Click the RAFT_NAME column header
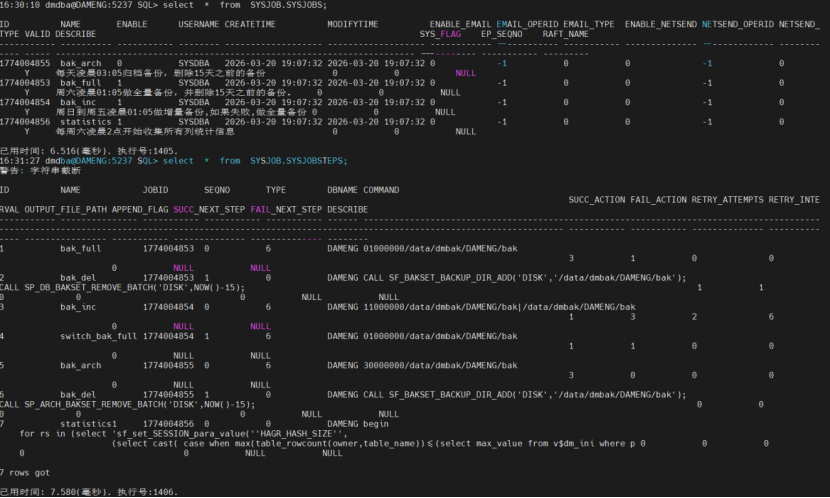The height and width of the screenshot is (498, 830). point(565,34)
